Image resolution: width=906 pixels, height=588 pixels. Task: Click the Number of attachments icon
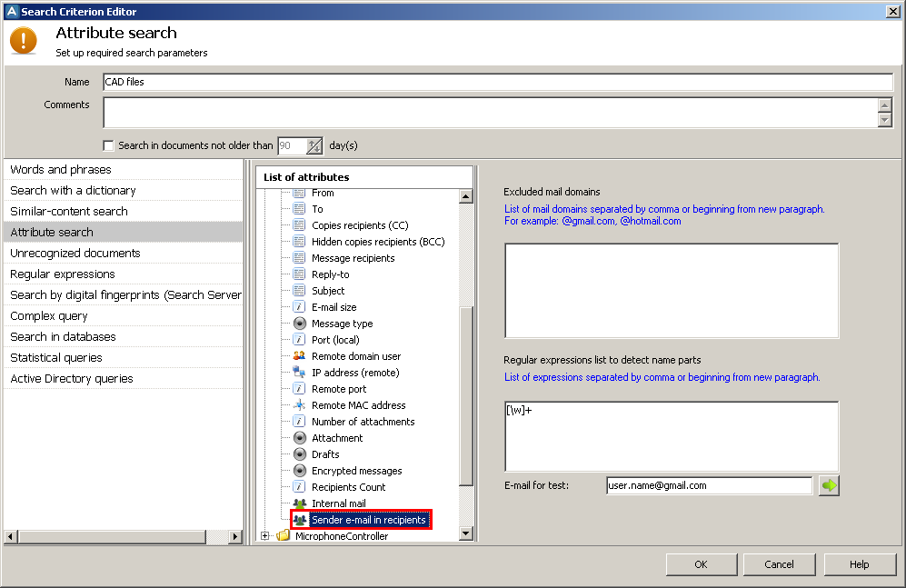[299, 422]
